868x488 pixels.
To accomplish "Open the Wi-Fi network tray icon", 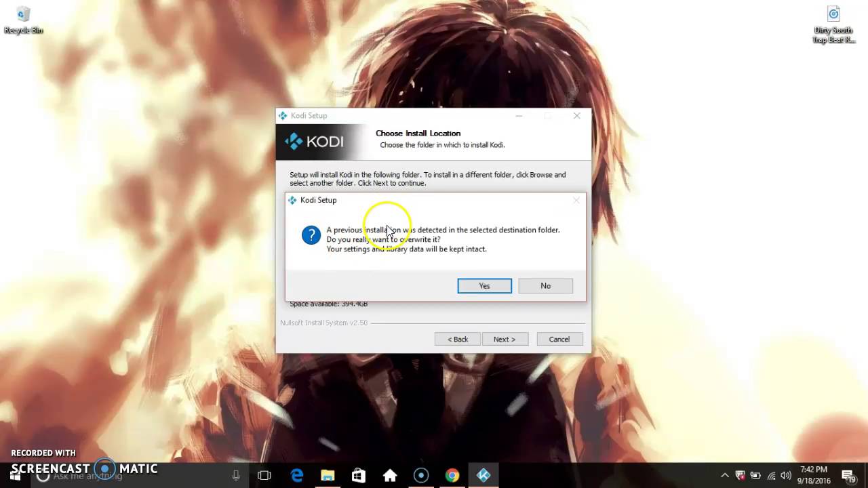I will tap(771, 476).
